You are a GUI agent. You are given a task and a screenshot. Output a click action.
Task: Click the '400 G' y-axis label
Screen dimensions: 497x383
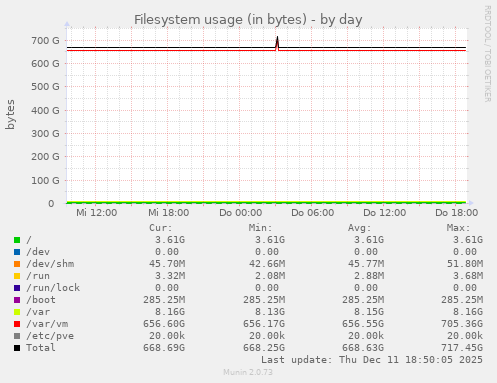[45, 110]
